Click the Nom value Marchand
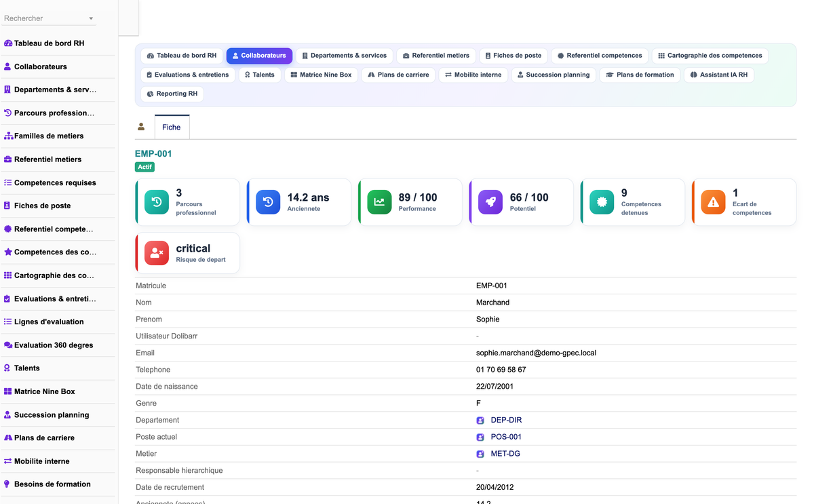This screenshot has height=504, width=814. click(x=492, y=303)
